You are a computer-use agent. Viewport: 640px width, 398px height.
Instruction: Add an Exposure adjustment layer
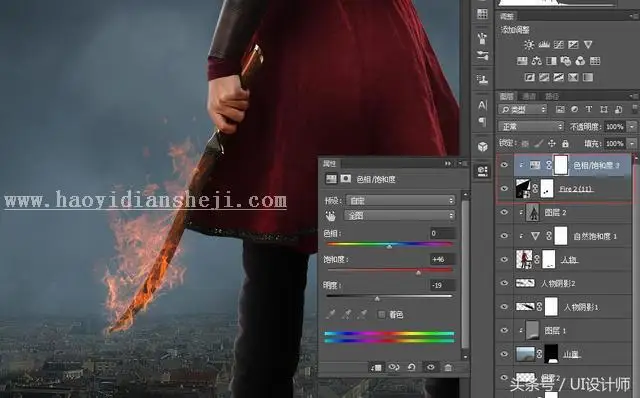tap(573, 44)
